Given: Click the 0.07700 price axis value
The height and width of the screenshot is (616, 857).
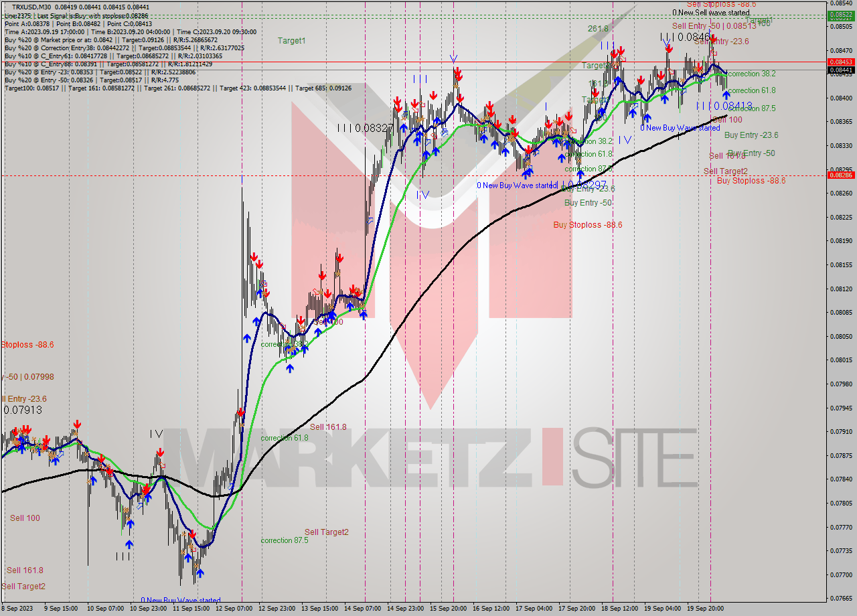Looking at the screenshot, I should (x=841, y=574).
